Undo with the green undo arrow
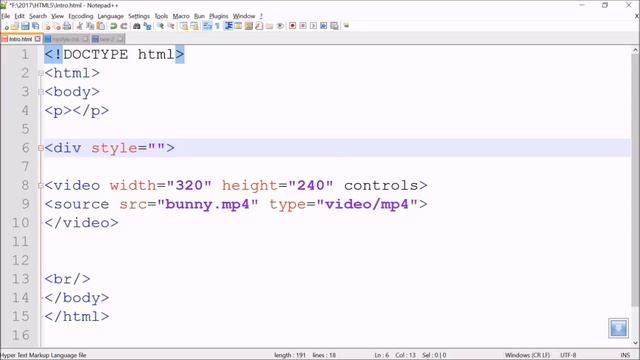The image size is (640, 360). [x=113, y=26]
